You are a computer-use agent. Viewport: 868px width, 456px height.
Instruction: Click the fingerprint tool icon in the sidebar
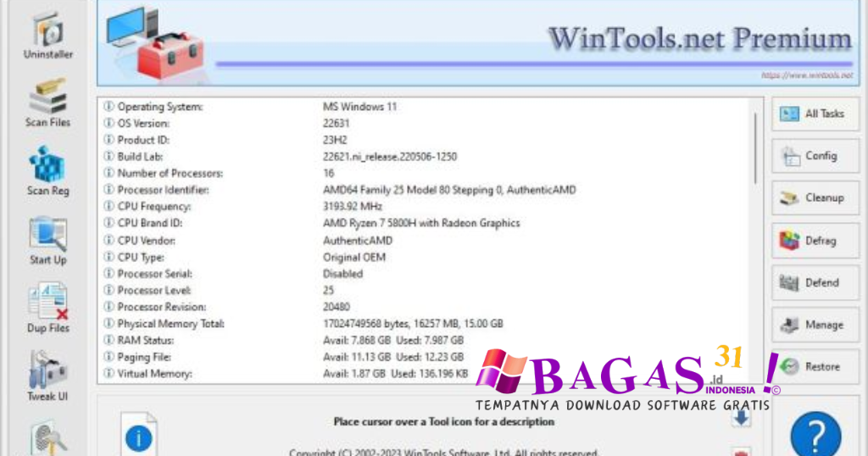pyautogui.click(x=48, y=439)
